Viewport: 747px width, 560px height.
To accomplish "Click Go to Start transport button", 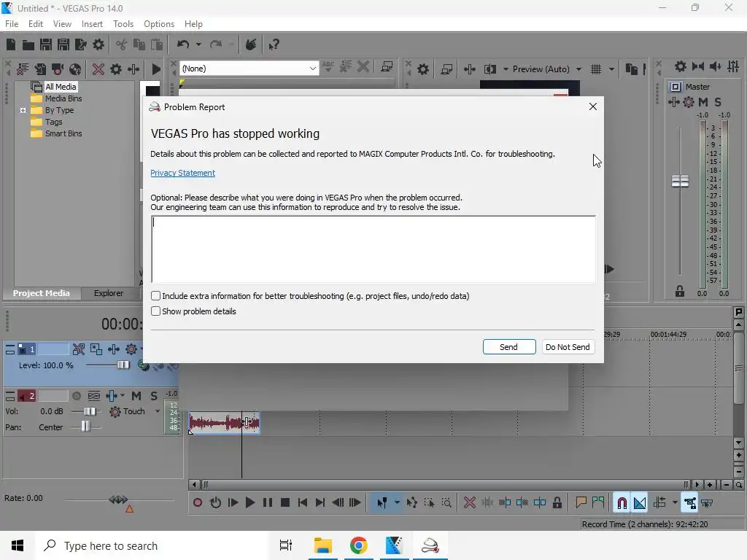I will coord(303,502).
